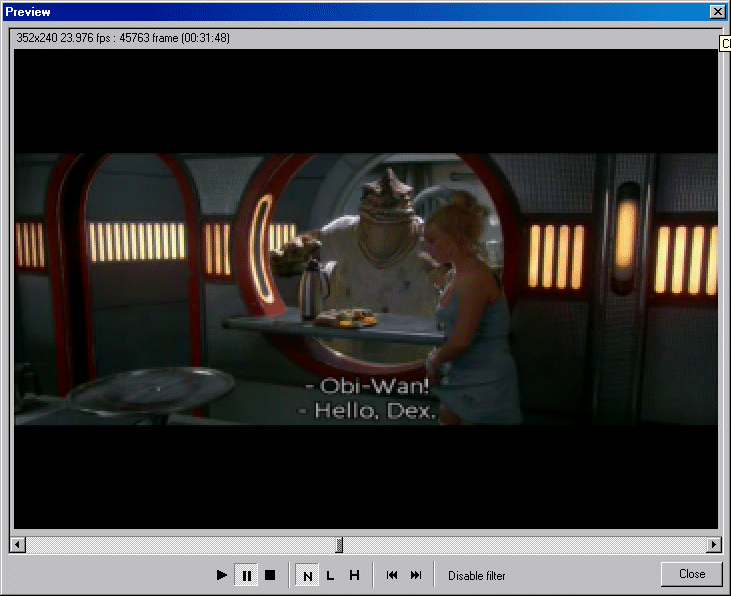Click the video preview frame
This screenshot has height=596, width=731.
(x=366, y=289)
